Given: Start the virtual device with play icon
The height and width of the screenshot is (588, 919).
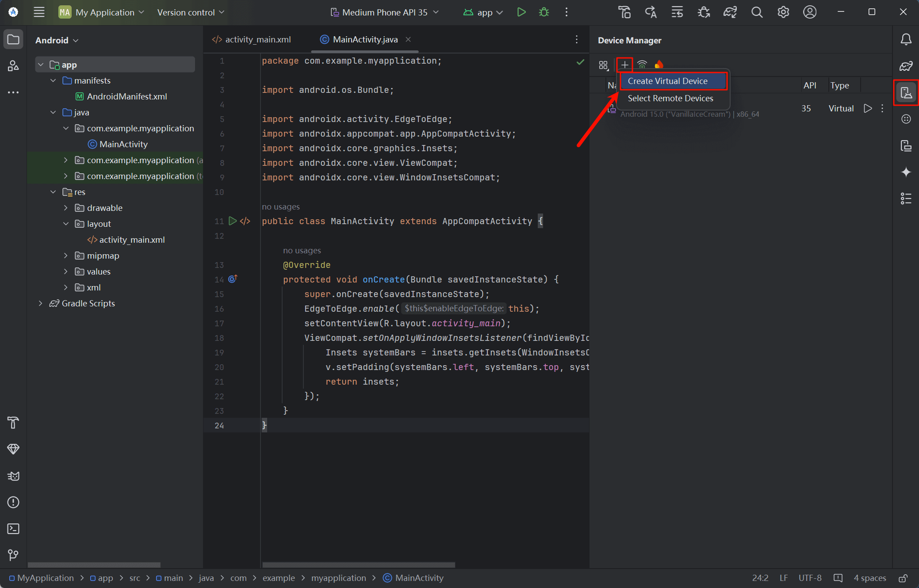Looking at the screenshot, I should 868,108.
